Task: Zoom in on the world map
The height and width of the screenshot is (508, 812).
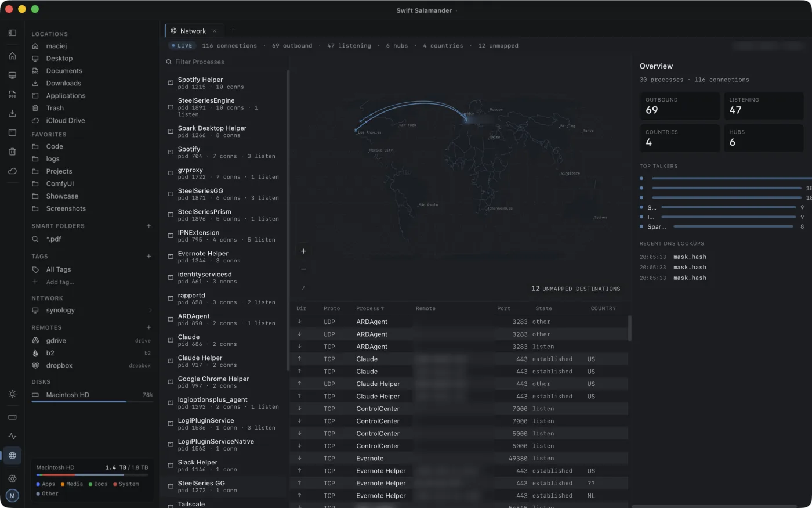Action: click(x=303, y=251)
